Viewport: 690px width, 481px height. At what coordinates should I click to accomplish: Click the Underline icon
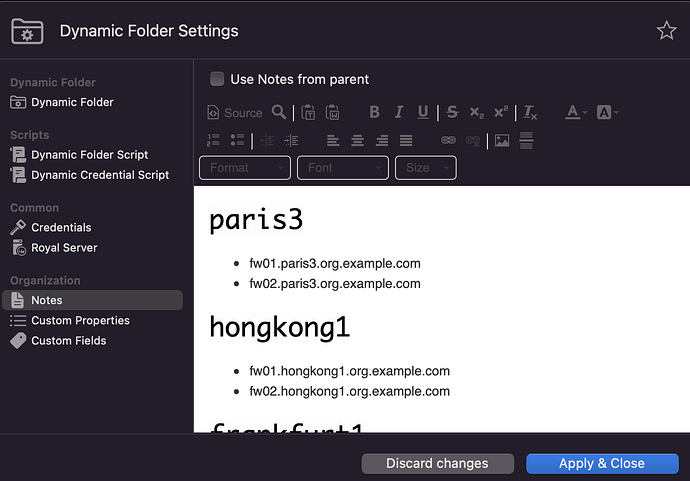[x=423, y=113]
